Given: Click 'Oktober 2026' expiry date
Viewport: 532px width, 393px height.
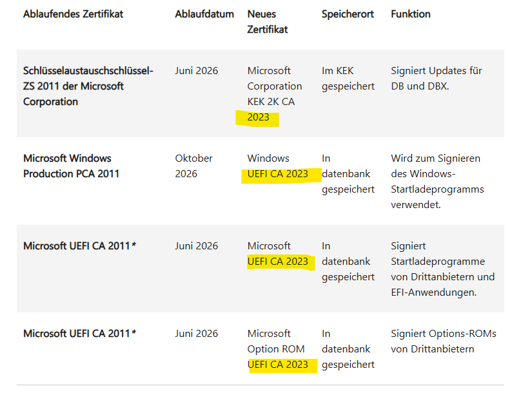Looking at the screenshot, I should point(193,166).
